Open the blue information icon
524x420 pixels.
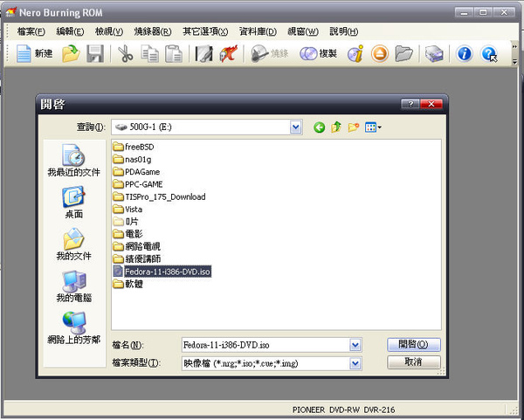coord(465,53)
